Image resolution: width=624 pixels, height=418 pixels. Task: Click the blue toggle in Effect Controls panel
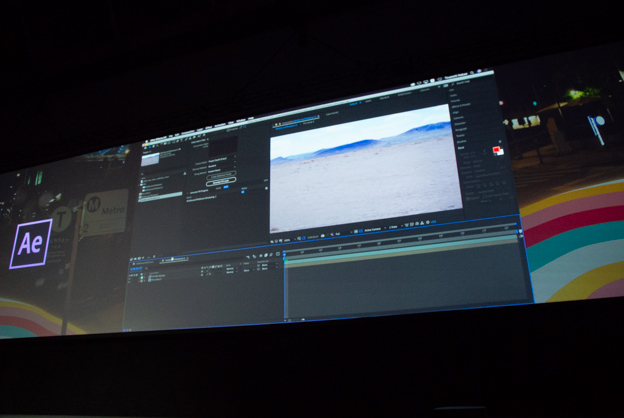(x=226, y=189)
